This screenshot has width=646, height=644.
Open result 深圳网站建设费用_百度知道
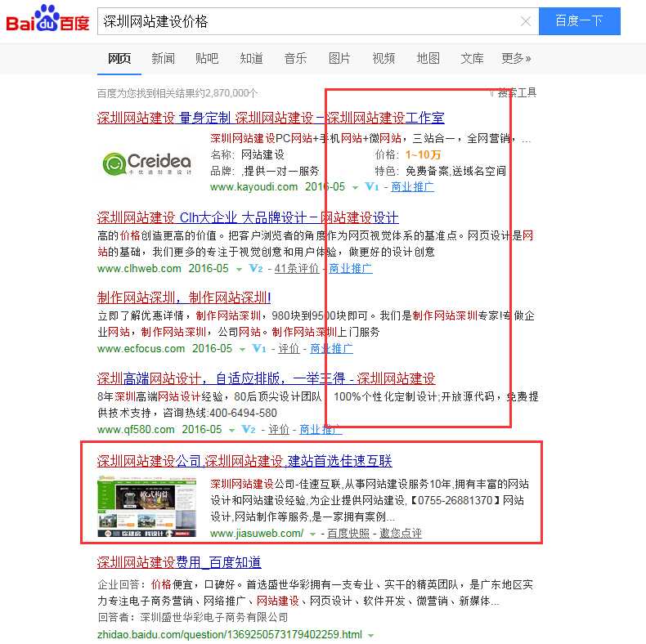point(179,562)
